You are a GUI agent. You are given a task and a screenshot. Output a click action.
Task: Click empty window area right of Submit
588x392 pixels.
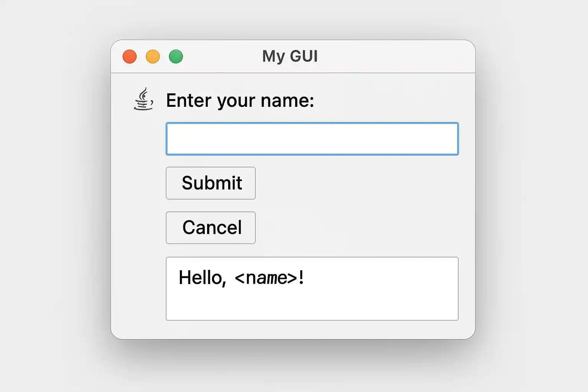point(356,183)
